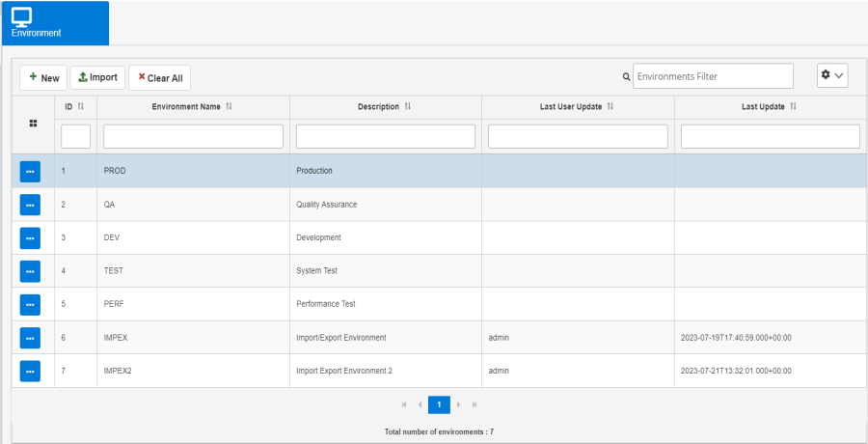Sort by Last User Update column
Image resolution: width=868 pixels, height=444 pixels.
(x=610, y=106)
